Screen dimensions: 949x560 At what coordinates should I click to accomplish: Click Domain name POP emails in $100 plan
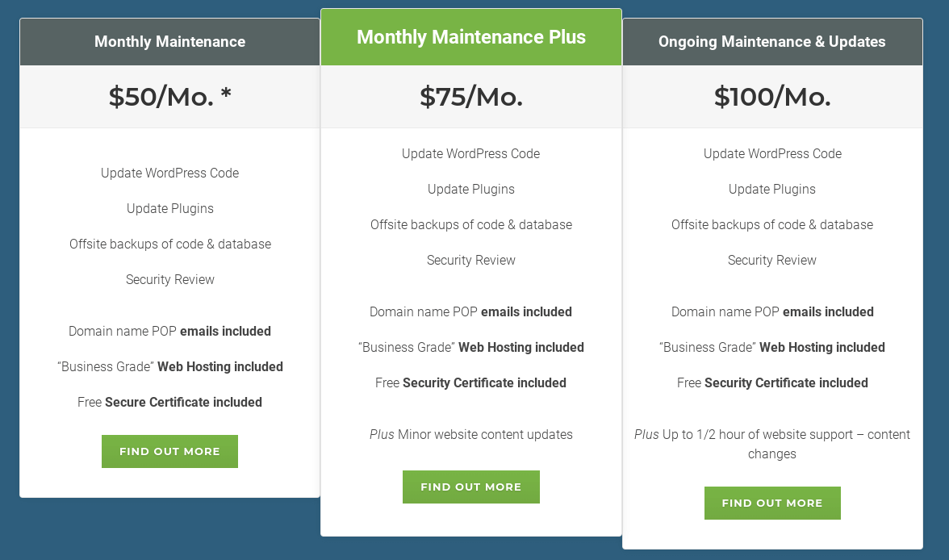click(x=772, y=311)
